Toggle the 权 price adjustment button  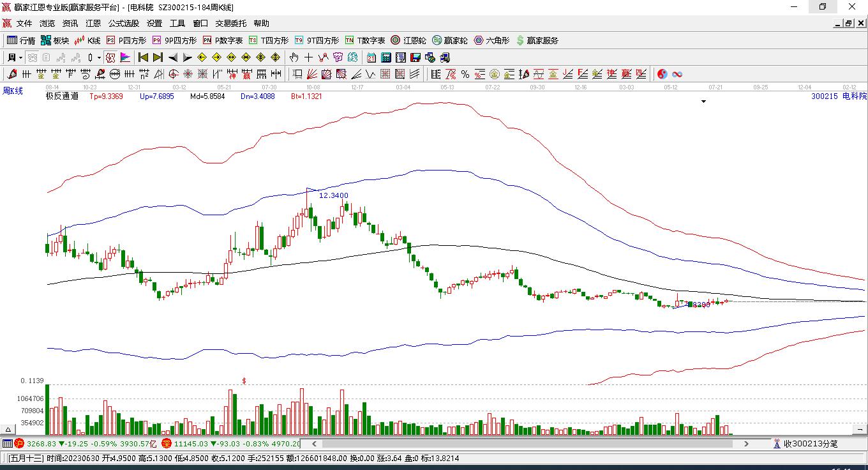[x=111, y=57]
